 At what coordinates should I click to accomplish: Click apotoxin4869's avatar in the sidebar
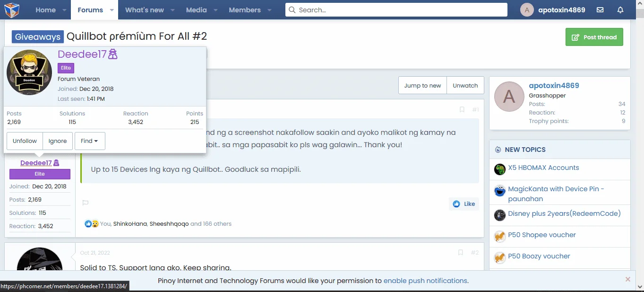click(x=509, y=97)
